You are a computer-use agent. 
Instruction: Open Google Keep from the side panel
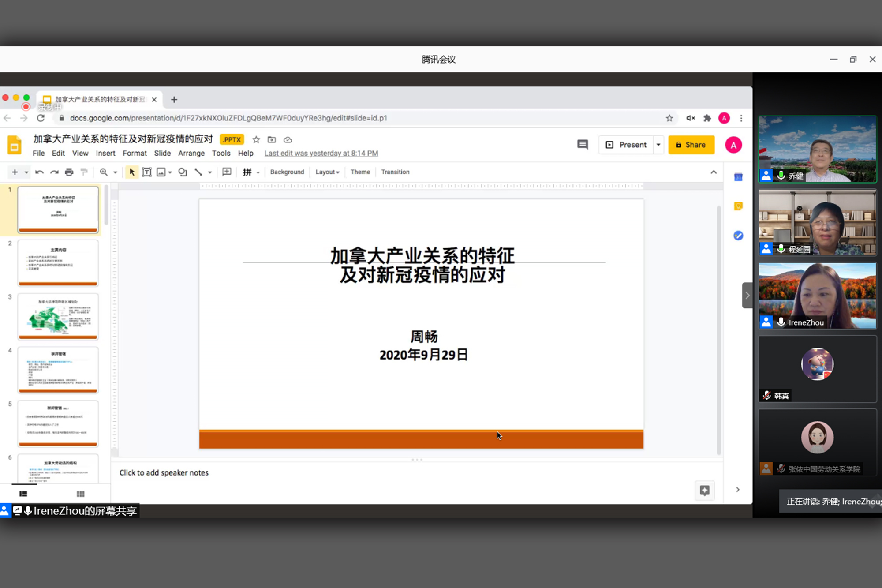[x=739, y=206]
